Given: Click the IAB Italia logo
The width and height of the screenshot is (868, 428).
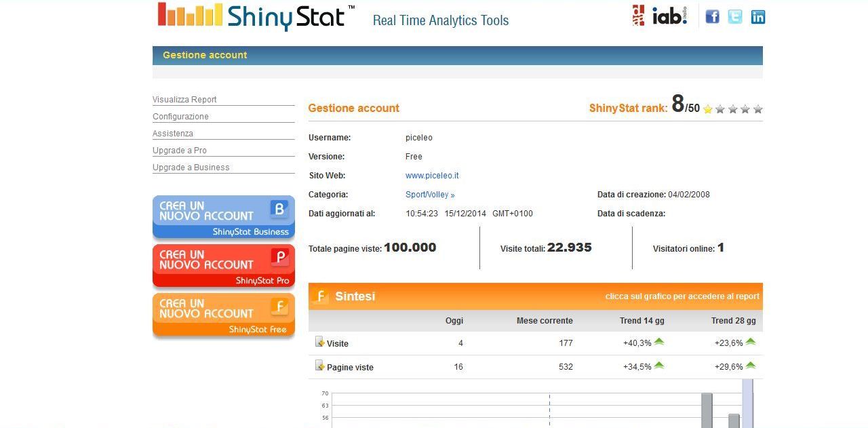Looking at the screenshot, I should (670, 16).
